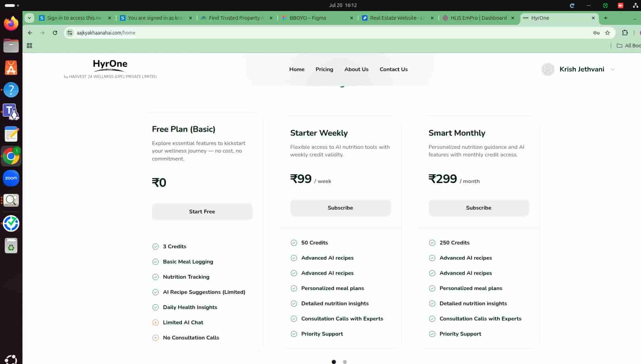Select the first carousel pagination dot
The height and width of the screenshot is (364, 641).
(x=334, y=362)
